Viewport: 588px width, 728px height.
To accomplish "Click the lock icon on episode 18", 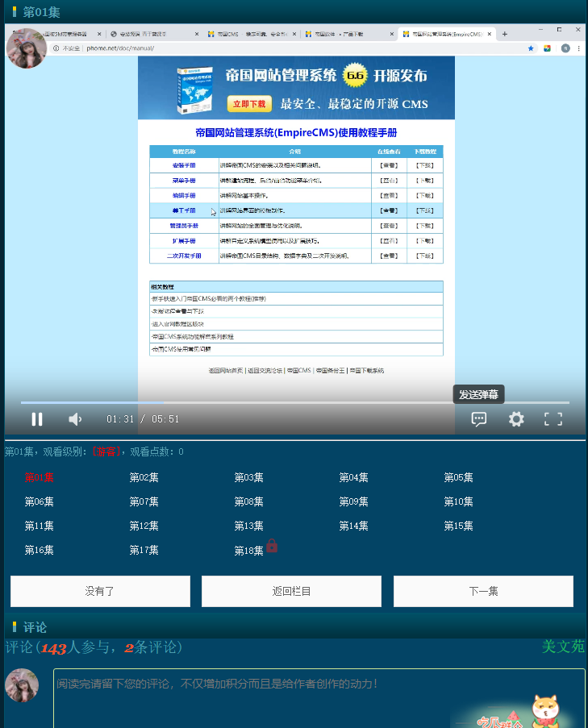I will coord(272,546).
